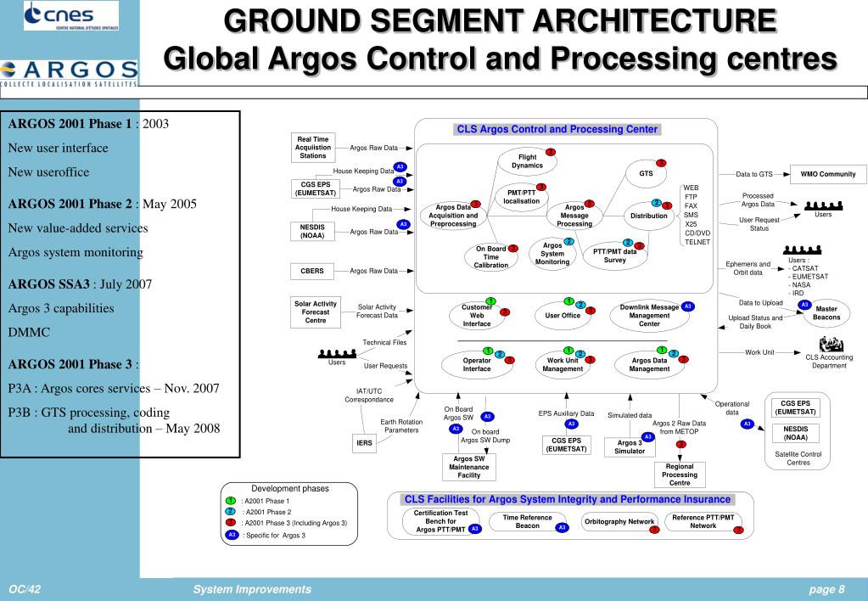Screen dimensions: 868x601
Task: Select the Argos 3 Simulator box
Action: [x=630, y=447]
